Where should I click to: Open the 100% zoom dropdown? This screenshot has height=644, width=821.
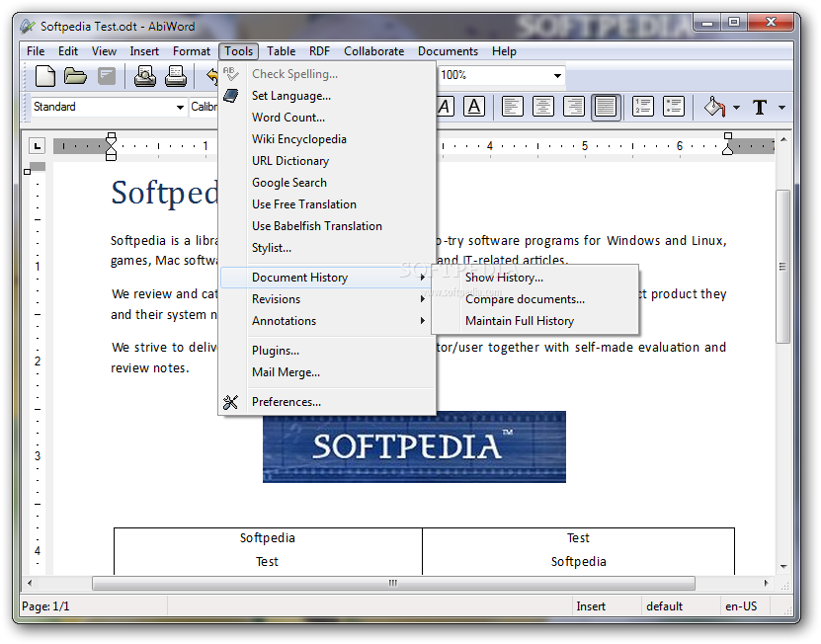557,75
